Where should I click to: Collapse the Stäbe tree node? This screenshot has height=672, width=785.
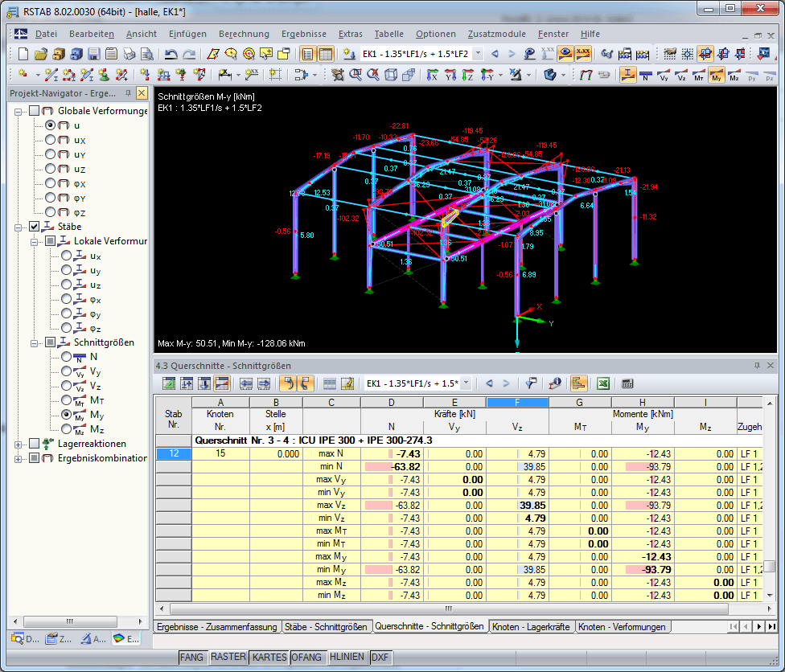point(18,227)
